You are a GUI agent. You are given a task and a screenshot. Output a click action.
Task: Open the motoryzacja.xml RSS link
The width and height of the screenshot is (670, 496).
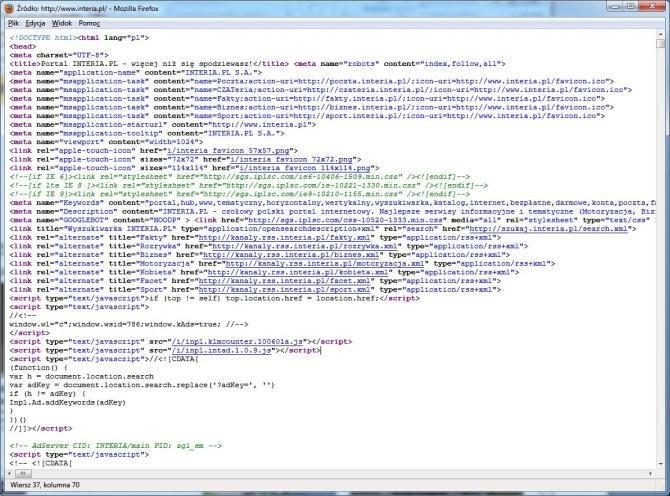pyautogui.click(x=325, y=264)
